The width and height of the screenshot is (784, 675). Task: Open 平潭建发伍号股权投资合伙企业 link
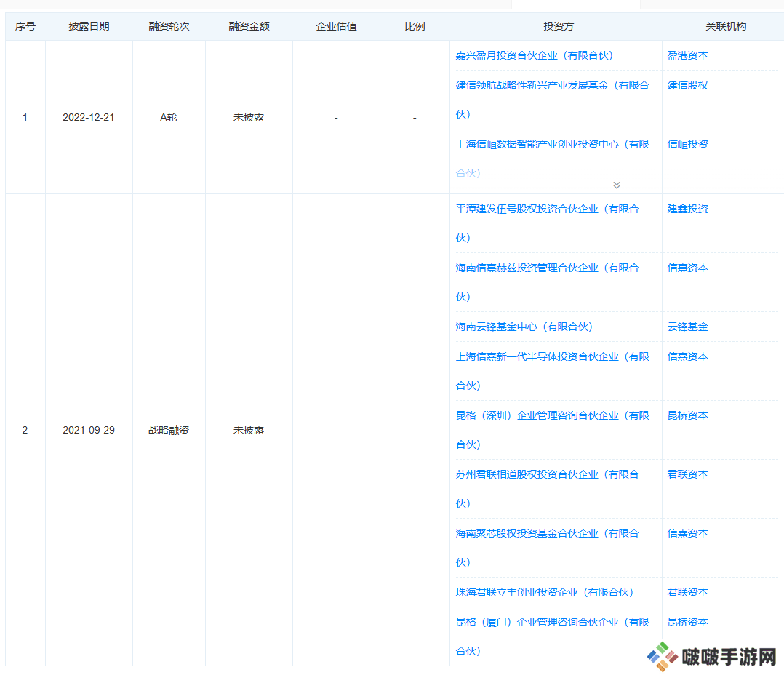(x=547, y=223)
